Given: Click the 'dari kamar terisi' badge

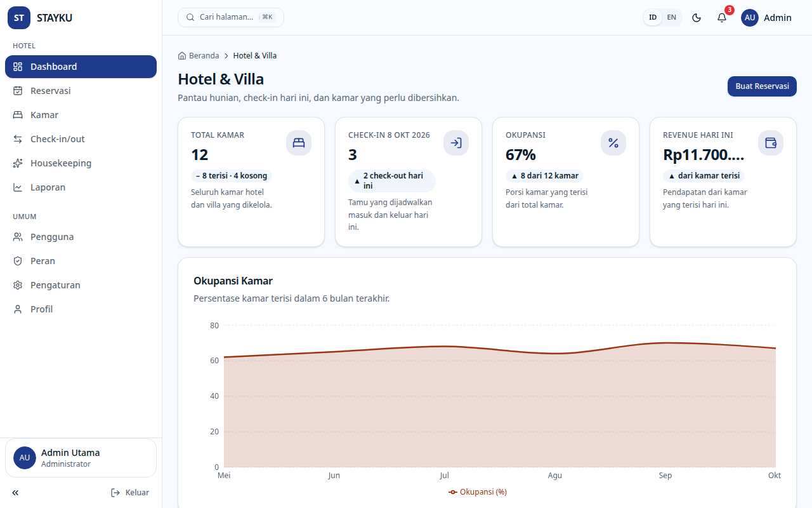Looking at the screenshot, I should [704, 176].
